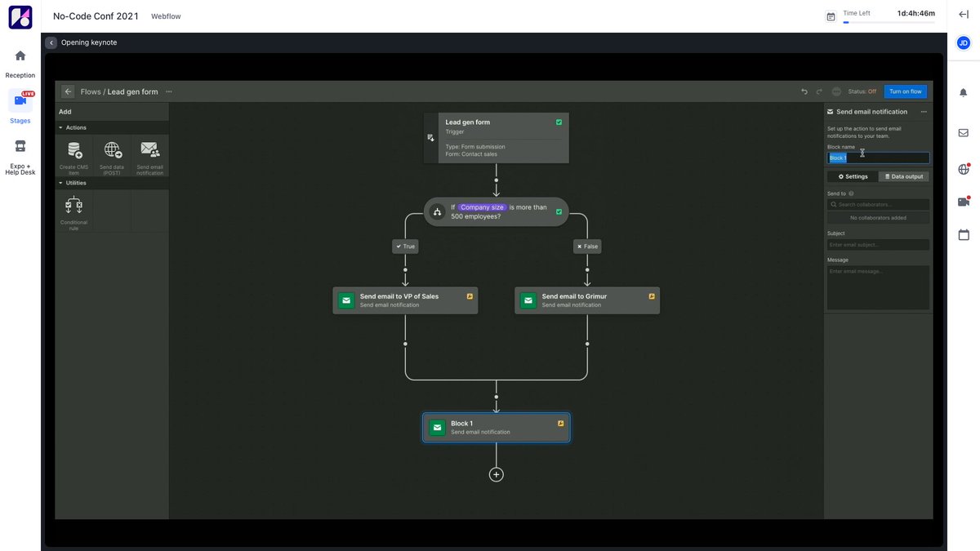Screen dimensions: 980x551
Task: Redo the flow change
Action: (819, 91)
